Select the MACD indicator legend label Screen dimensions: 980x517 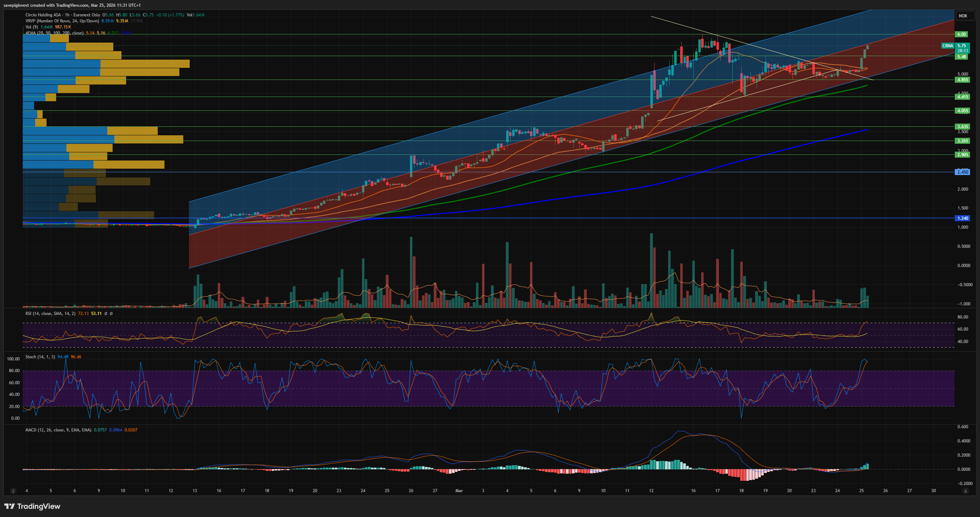[58, 430]
